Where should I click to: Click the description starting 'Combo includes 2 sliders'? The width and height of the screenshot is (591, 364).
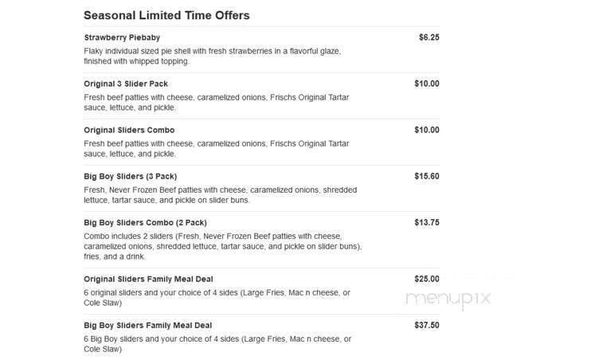tap(223, 246)
